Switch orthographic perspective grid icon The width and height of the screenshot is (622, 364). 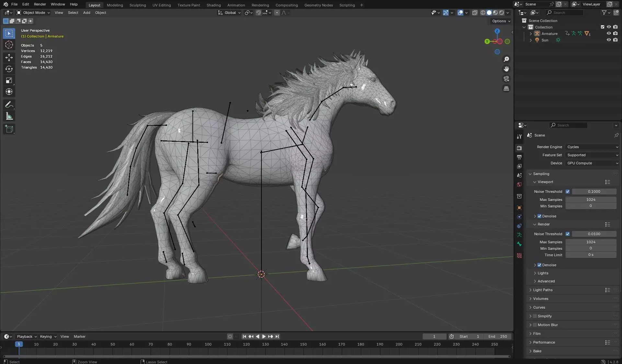pos(506,88)
